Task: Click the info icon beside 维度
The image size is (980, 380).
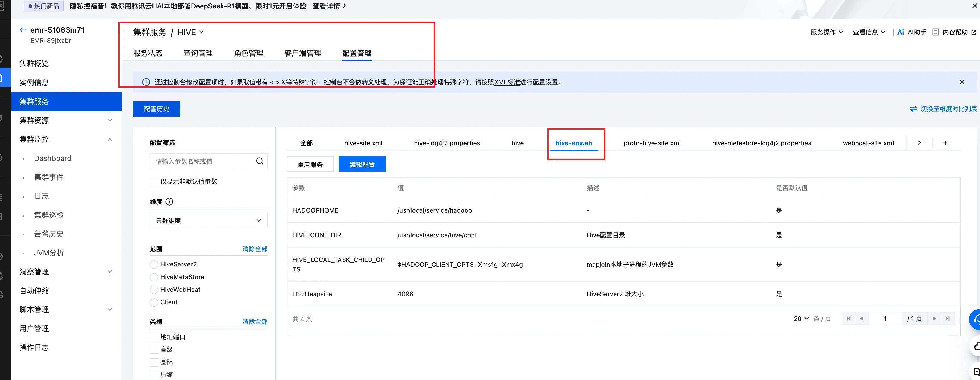Action: [169, 202]
